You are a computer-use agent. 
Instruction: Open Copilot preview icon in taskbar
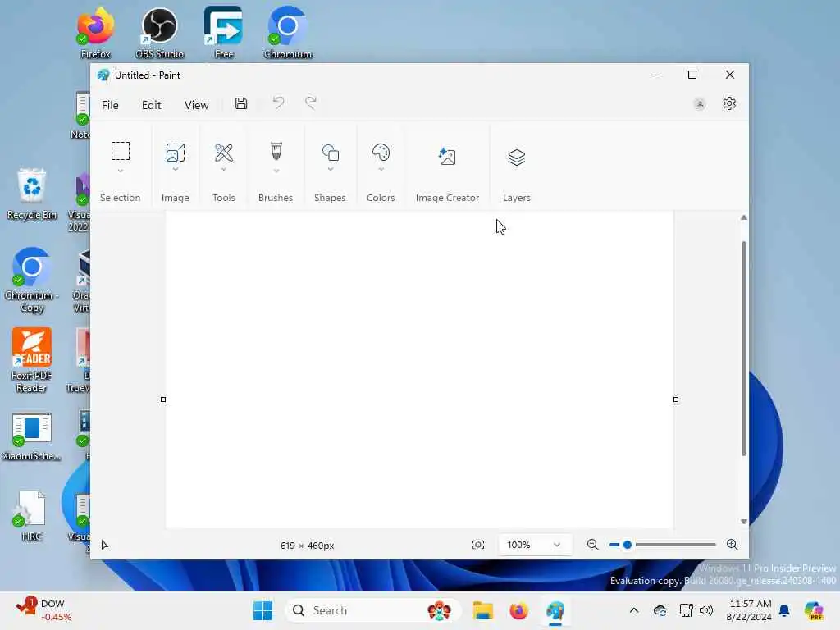click(815, 610)
